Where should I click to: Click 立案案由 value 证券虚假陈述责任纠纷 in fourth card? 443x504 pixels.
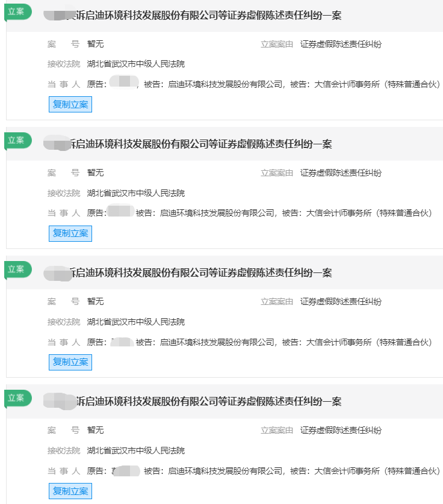(x=341, y=431)
